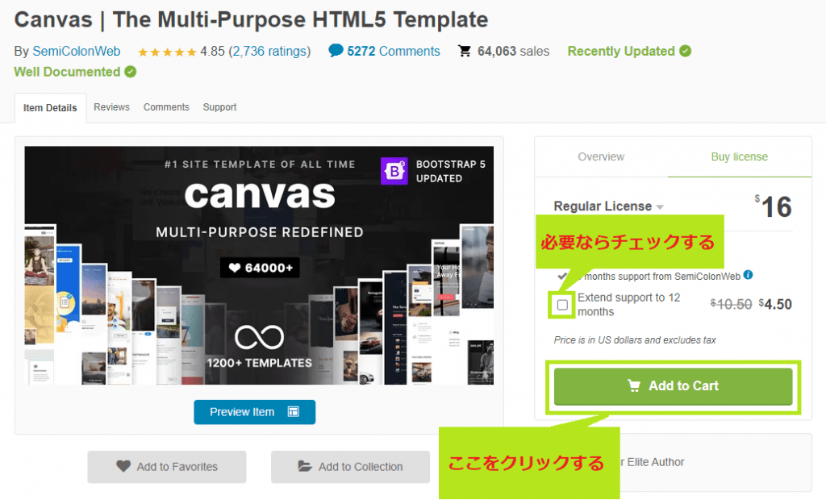Open the 2,736 ratings link

click(269, 51)
